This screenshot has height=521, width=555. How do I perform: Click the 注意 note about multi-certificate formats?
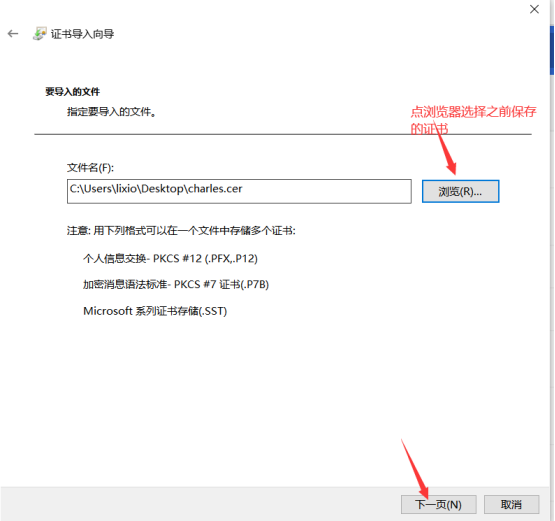[x=181, y=231]
